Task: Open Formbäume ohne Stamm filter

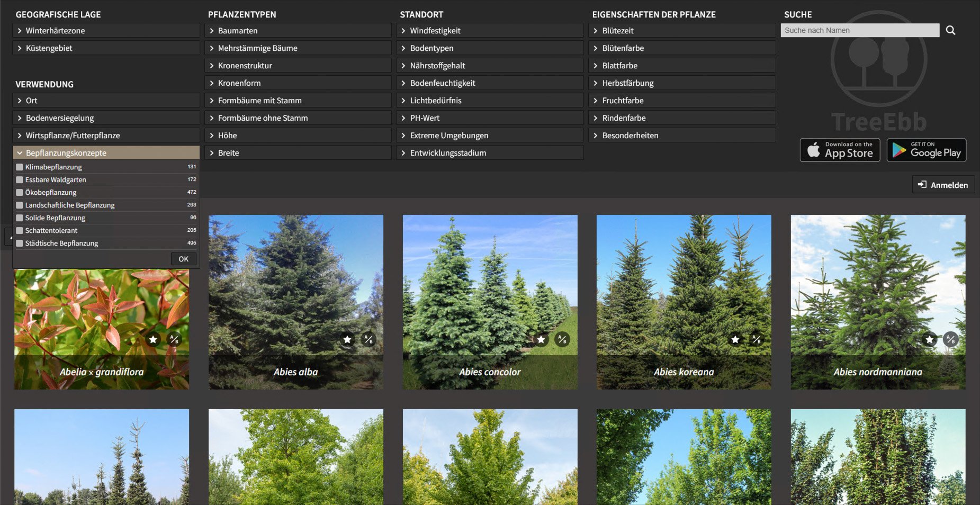Action: [x=298, y=118]
